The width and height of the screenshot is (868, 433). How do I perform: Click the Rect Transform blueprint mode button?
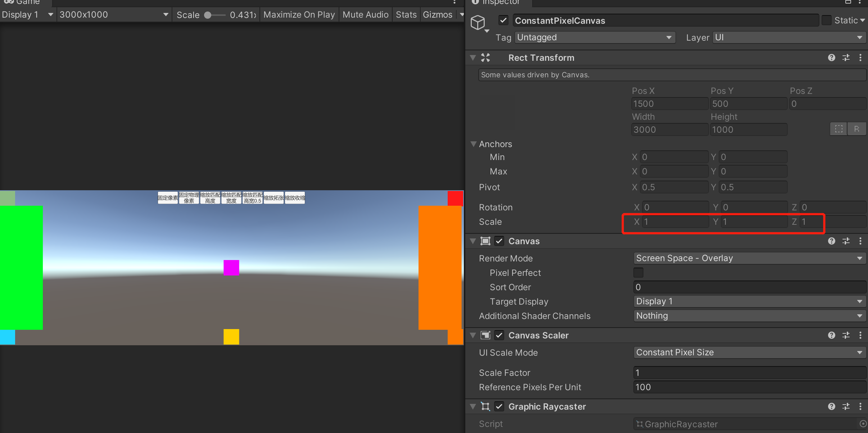point(839,129)
